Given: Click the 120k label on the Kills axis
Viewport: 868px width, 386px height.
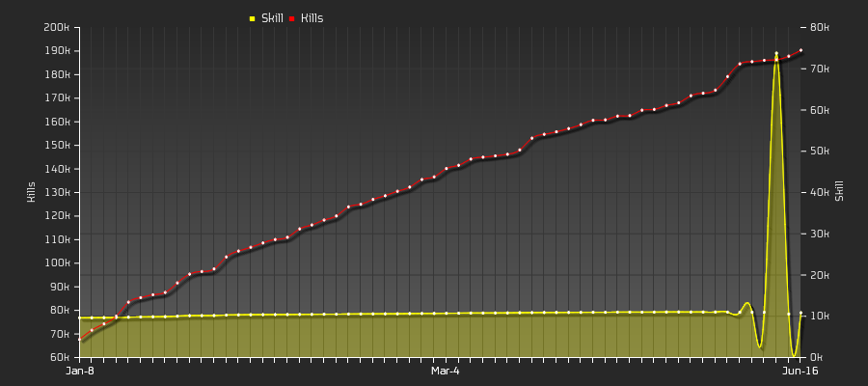Looking at the screenshot, I should (x=56, y=216).
